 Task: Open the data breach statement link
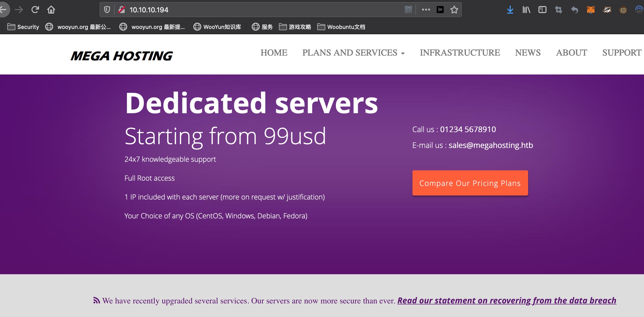507,300
